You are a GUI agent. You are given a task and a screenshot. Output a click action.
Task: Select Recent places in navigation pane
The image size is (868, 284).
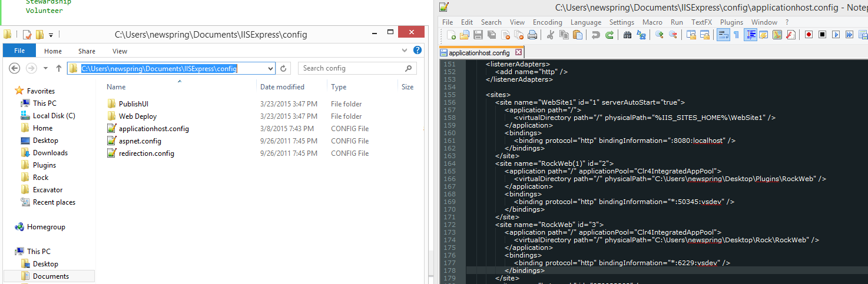(x=54, y=202)
